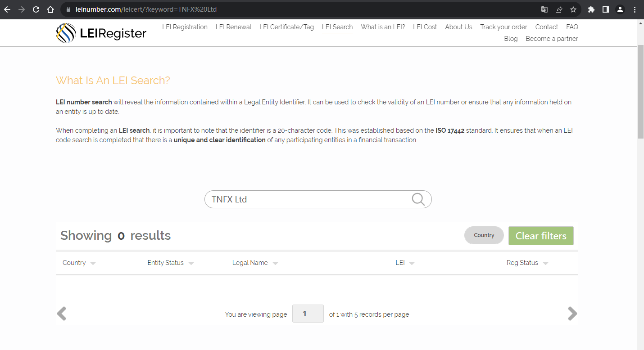Image resolution: width=644 pixels, height=350 pixels.
Task: Open the translate page icon
Action: (544, 9)
